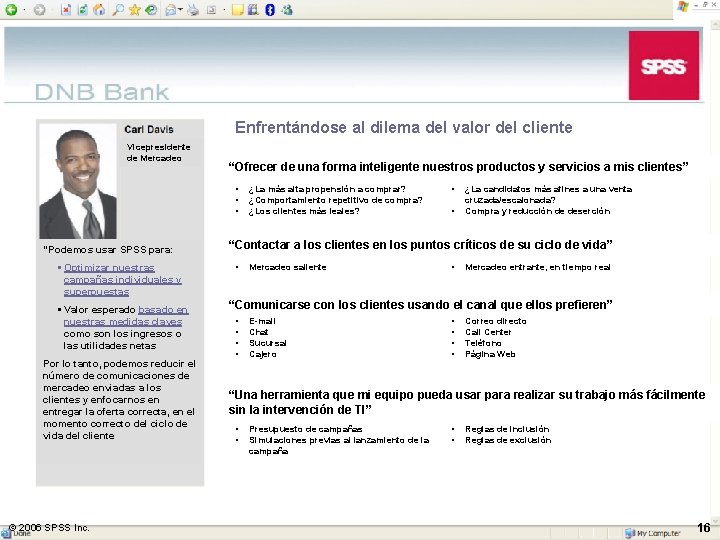Go to the Home page icon

pyautogui.click(x=99, y=10)
